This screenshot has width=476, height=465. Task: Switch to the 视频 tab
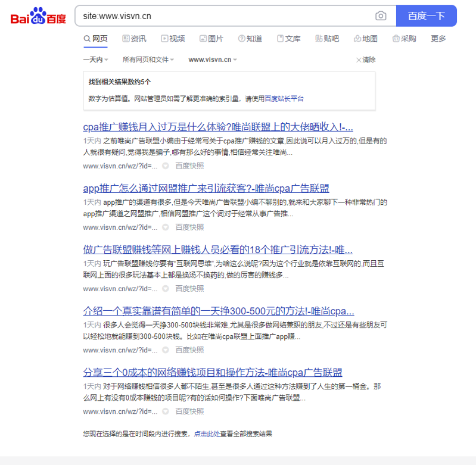coord(173,39)
